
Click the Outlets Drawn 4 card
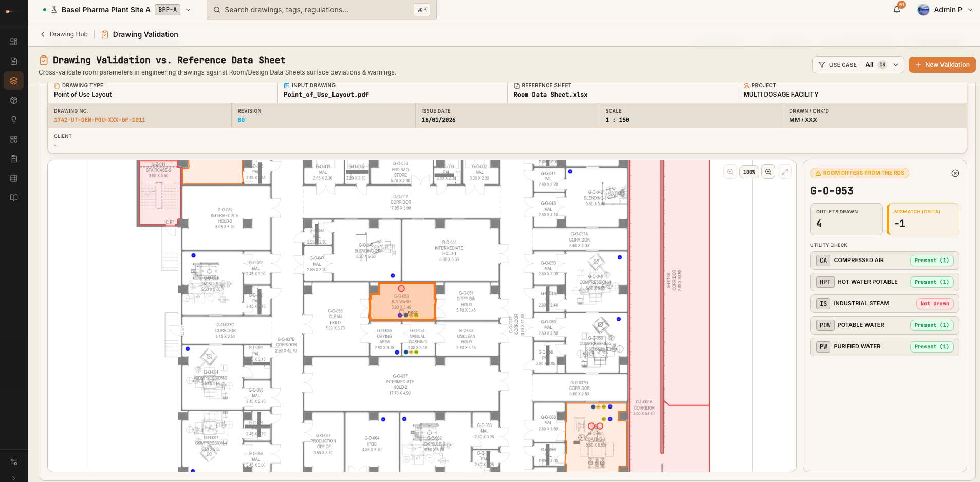coord(846,219)
